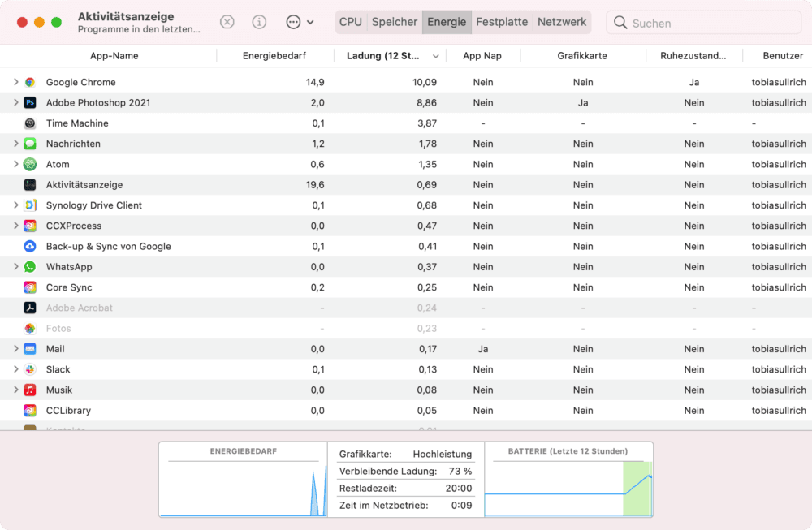Switch to the Festplatte tab
Image resolution: width=812 pixels, height=530 pixels.
pos(502,22)
